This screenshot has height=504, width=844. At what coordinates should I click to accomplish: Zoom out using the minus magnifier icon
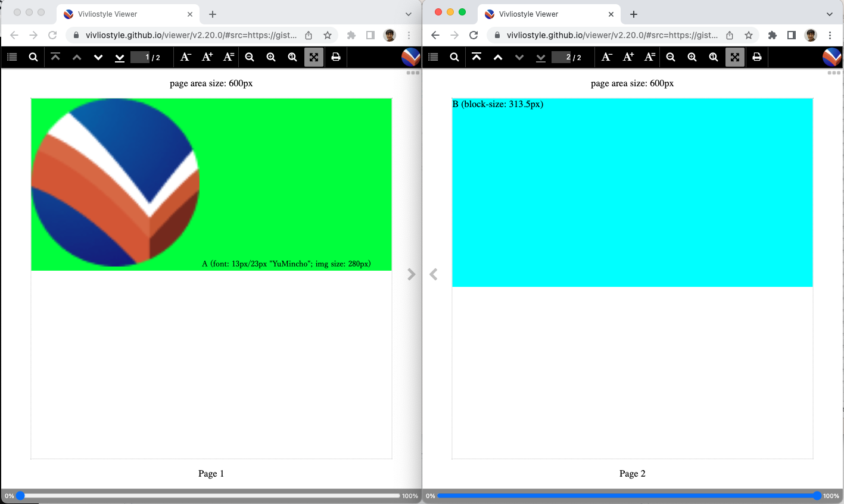250,57
